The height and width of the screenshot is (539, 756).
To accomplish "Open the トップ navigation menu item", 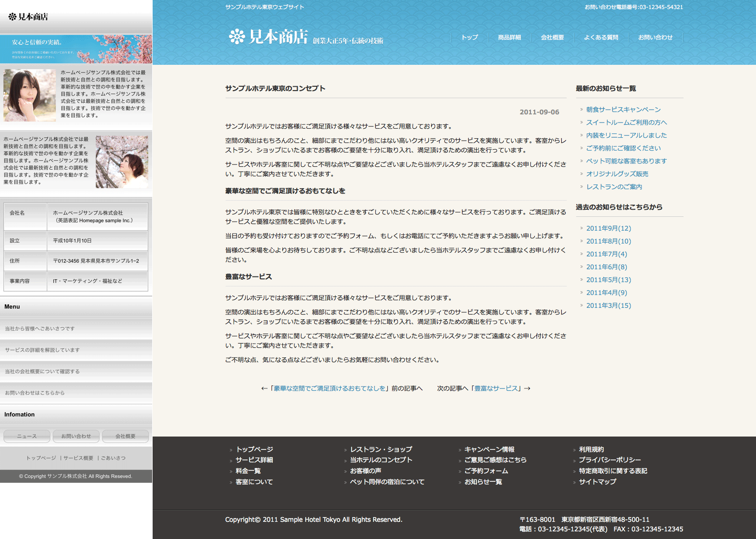I will click(x=469, y=38).
